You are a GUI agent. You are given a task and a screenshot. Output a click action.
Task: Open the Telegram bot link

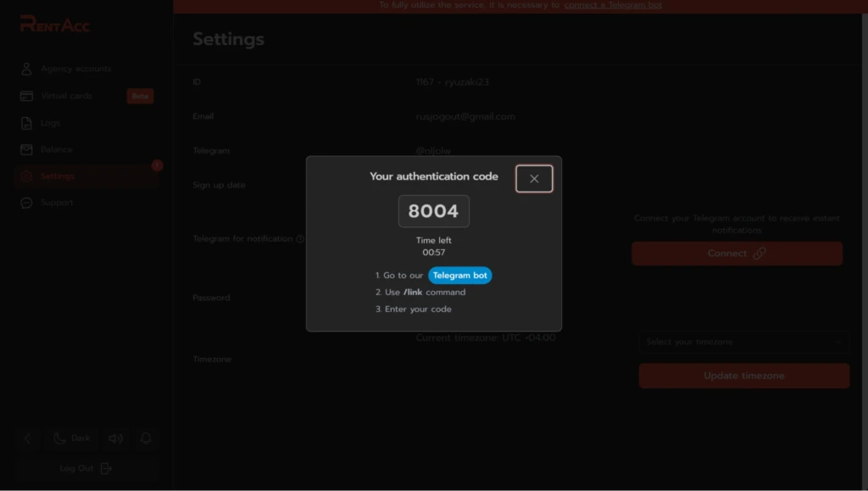point(459,275)
